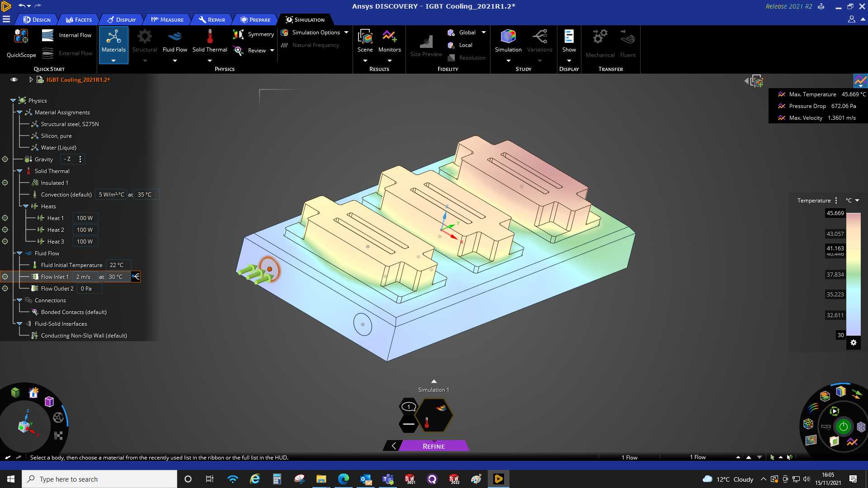868x488 pixels.
Task: Click the green solve power button
Action: click(843, 426)
